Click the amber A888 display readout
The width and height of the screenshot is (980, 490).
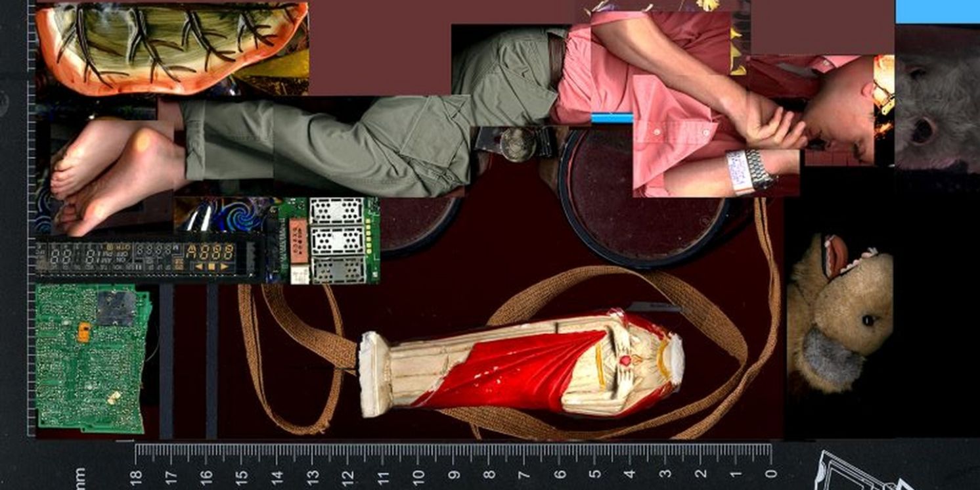tap(210, 251)
